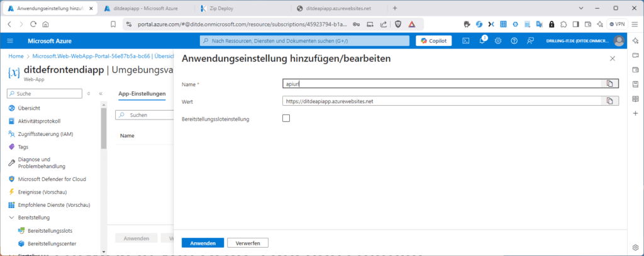Open Empfohlene Dienste (Vorschau)
Screen dimensions: 644x256
click(x=53, y=204)
